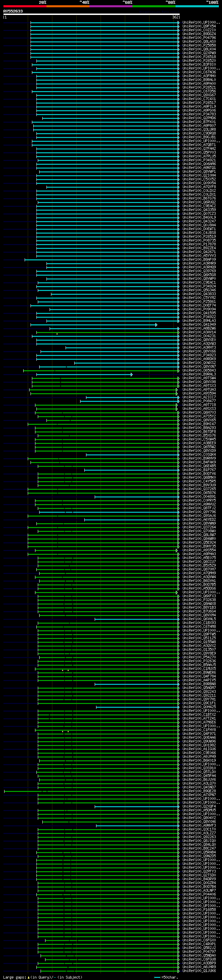The image size is (222, 980).
Task: Pick the red 20% identity color segment
Action: coord(25,6)
